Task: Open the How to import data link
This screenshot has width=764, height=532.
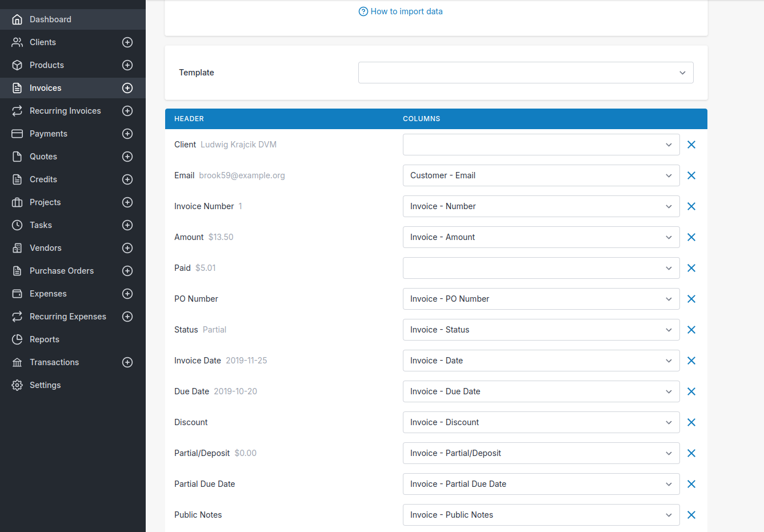Action: click(x=406, y=11)
